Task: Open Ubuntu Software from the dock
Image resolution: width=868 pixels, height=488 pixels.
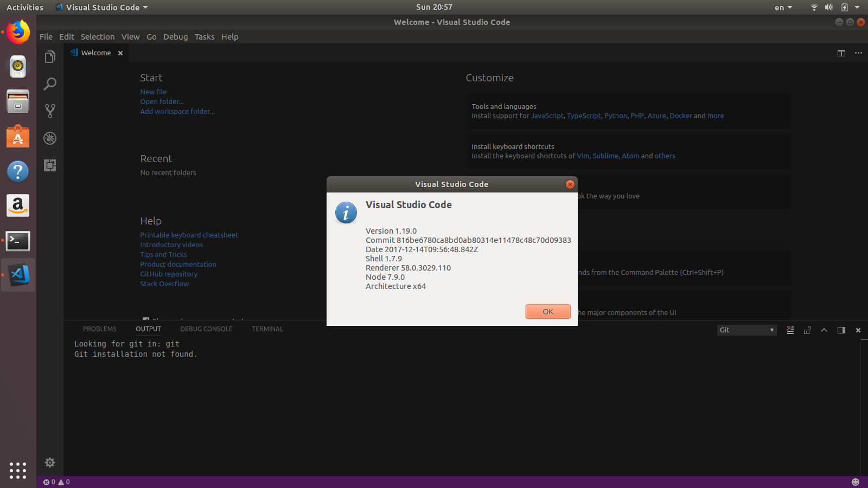Action: coord(18,136)
